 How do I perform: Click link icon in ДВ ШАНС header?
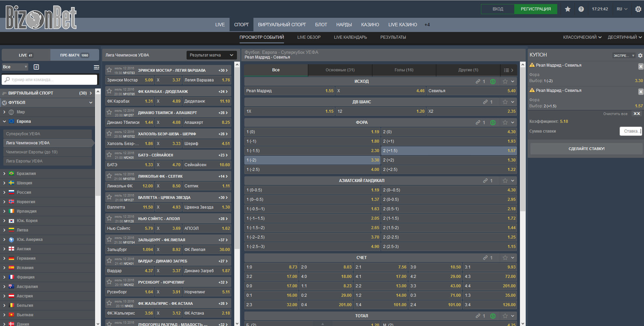pyautogui.click(x=485, y=102)
